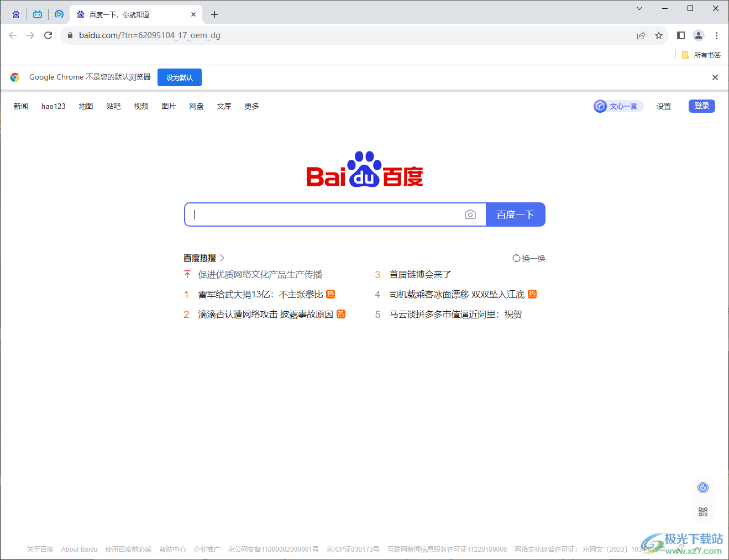Open the pinned Bilibili tab
Image resolution: width=729 pixels, height=560 pixels.
coord(38,14)
